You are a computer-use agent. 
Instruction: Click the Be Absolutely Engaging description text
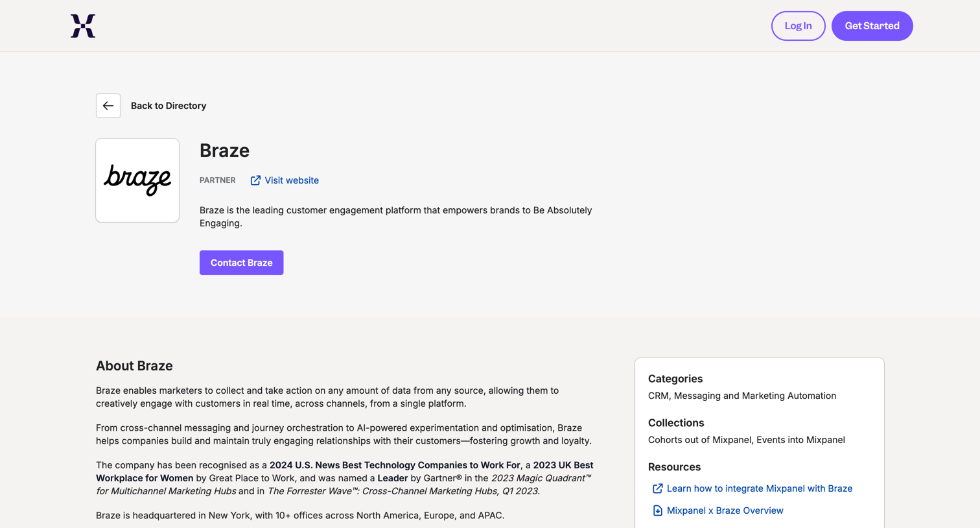coord(395,217)
